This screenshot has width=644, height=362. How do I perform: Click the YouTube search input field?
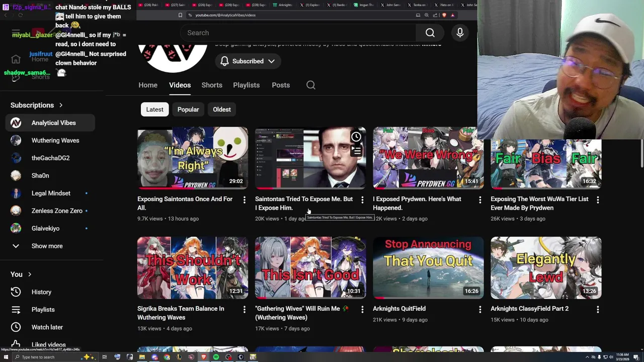(x=298, y=33)
